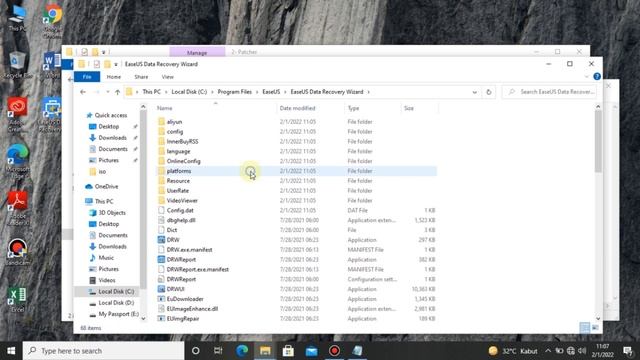
Task: Select DRWReport.exe.manifest file
Action: pyautogui.click(x=198, y=269)
